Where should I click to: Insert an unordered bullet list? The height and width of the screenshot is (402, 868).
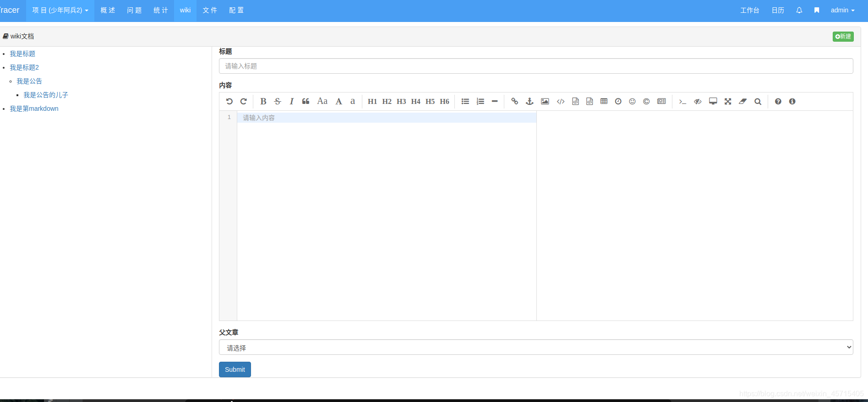[465, 102]
